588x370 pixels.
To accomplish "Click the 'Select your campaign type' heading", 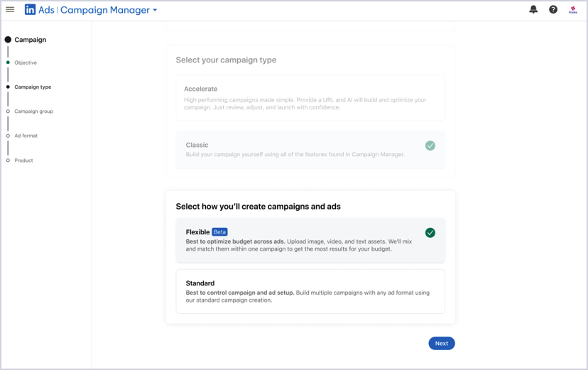I will (x=226, y=60).
